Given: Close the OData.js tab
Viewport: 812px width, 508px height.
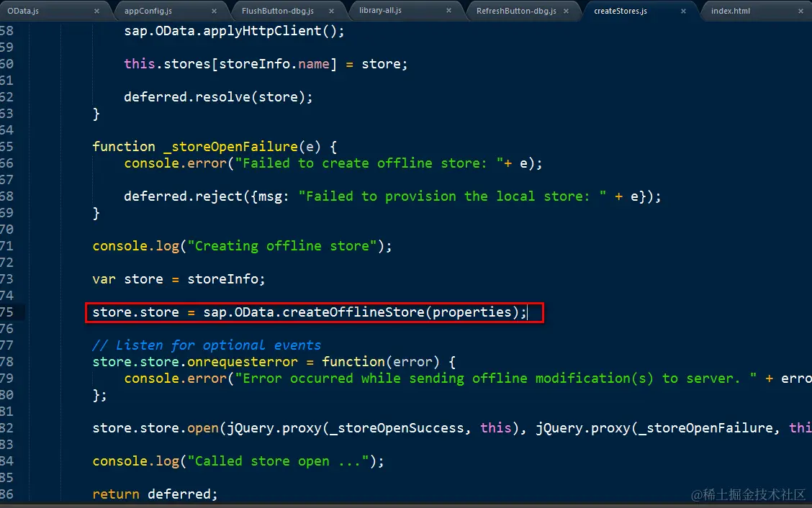Looking at the screenshot, I should [96, 11].
